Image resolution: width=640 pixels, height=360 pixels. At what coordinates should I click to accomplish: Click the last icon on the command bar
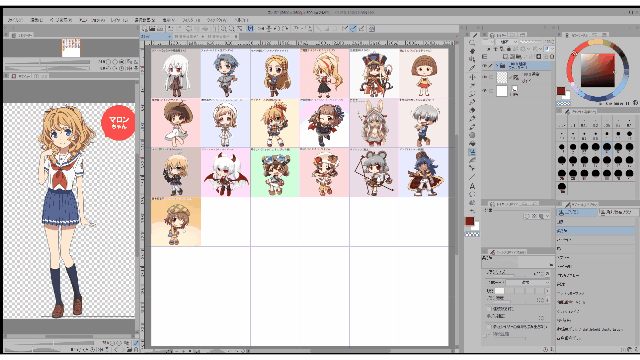pyautogui.click(x=371, y=29)
